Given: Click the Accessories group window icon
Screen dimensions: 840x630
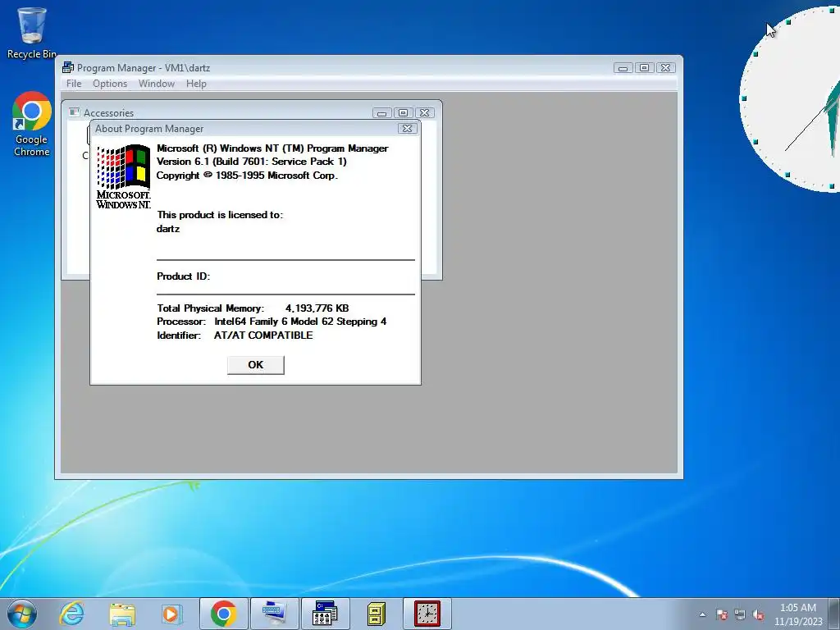Looking at the screenshot, I should (75, 112).
